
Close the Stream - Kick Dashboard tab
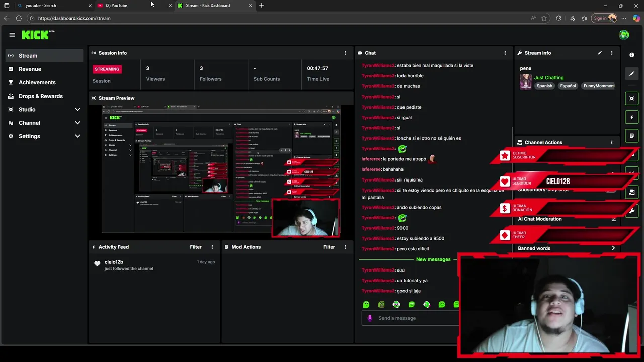coord(251,5)
